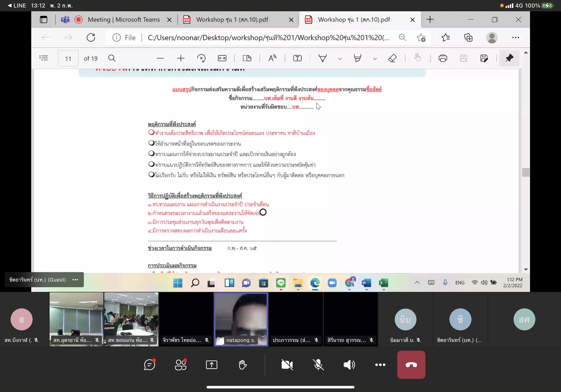
Task: Open Excel from the shared taskbar
Action: tap(383, 283)
